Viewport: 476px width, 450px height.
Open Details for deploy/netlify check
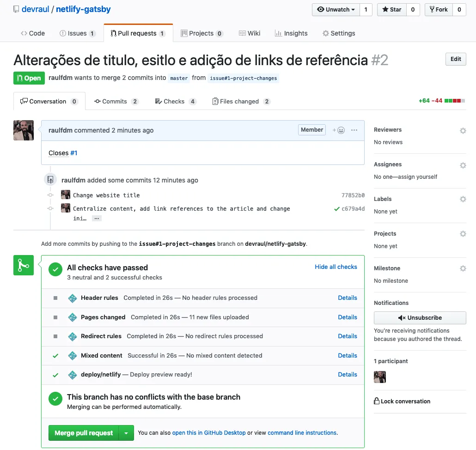click(347, 374)
